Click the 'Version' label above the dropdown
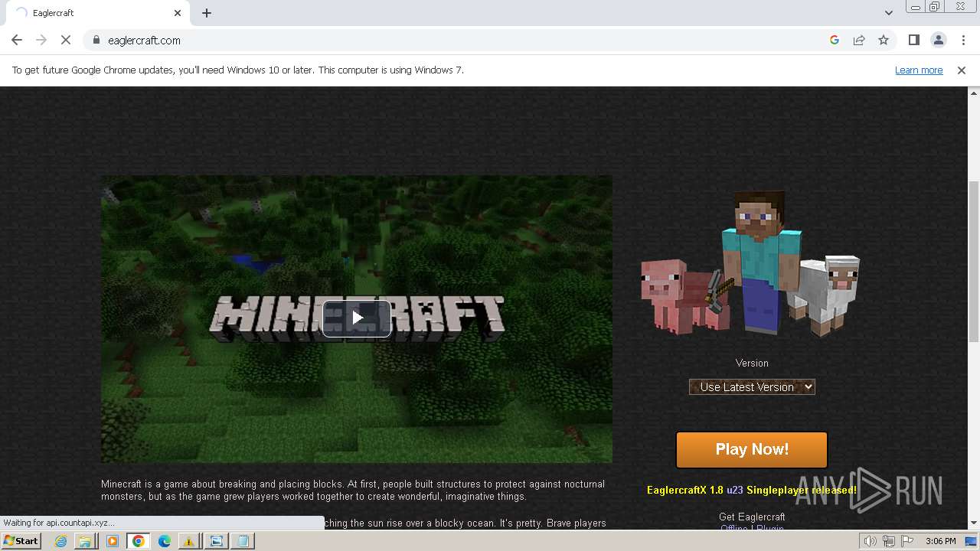The image size is (980, 551). point(752,363)
